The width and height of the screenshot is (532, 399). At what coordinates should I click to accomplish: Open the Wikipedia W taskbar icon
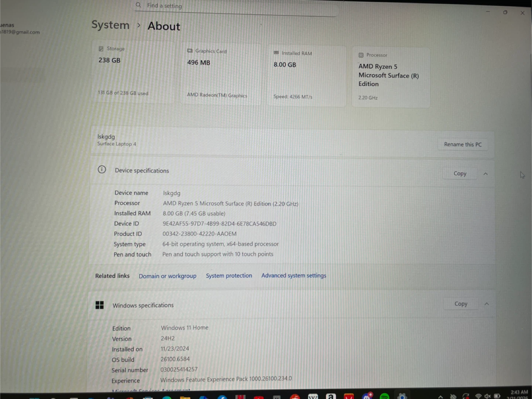[313, 396]
